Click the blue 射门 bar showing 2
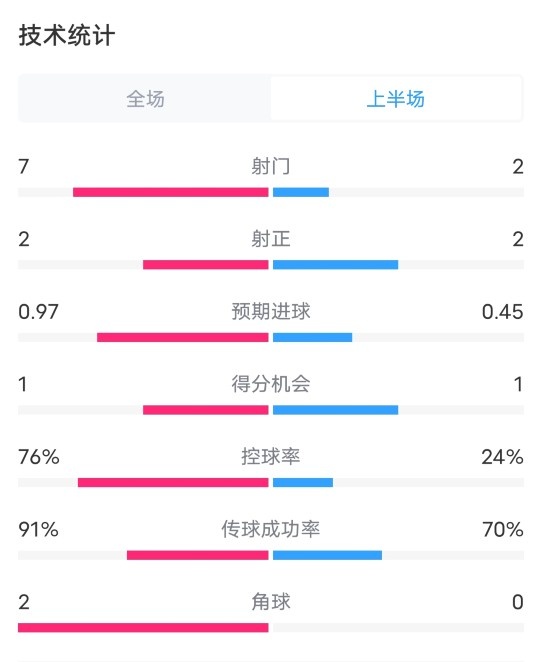This screenshot has width=539, height=662. (301, 192)
